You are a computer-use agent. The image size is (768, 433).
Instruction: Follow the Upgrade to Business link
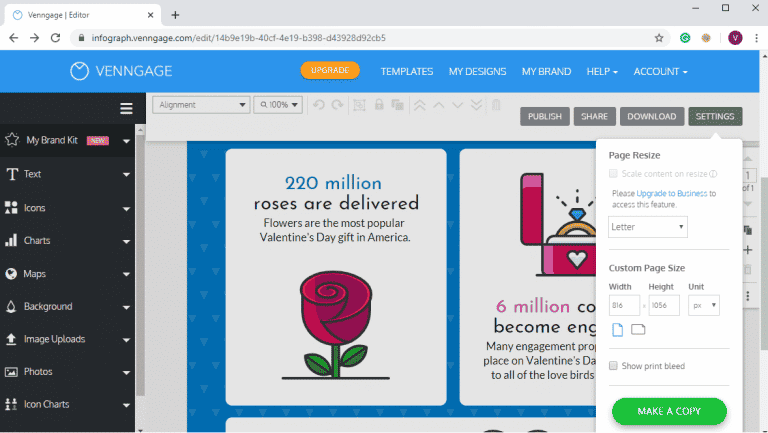(671, 193)
